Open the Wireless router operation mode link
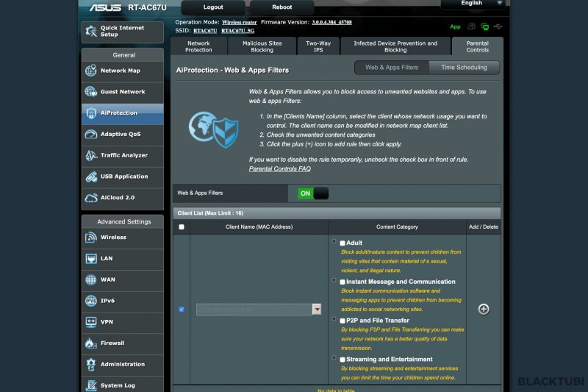The image size is (588, 392). (x=240, y=23)
